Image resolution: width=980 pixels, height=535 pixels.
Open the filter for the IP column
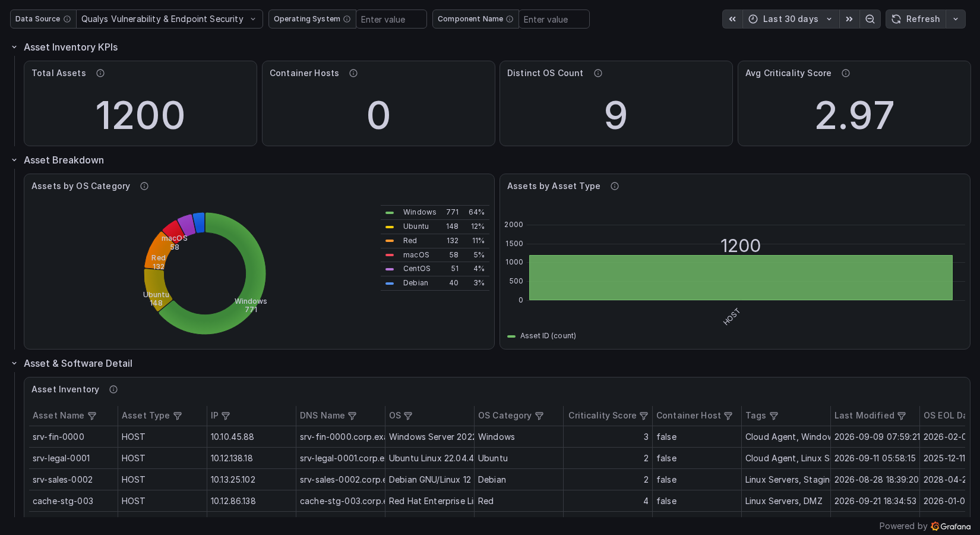(x=226, y=416)
